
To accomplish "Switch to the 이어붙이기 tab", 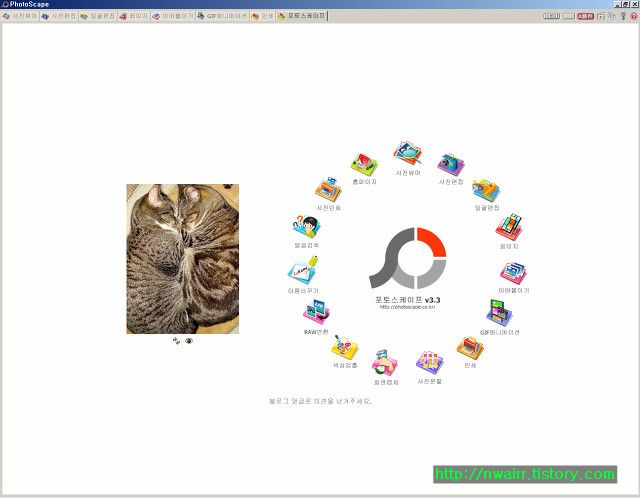I will click(172, 16).
